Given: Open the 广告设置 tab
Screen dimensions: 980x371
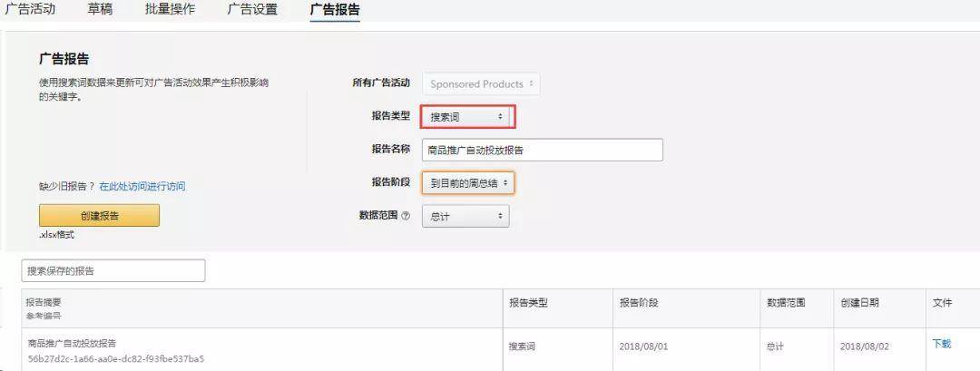Looking at the screenshot, I should (x=252, y=9).
